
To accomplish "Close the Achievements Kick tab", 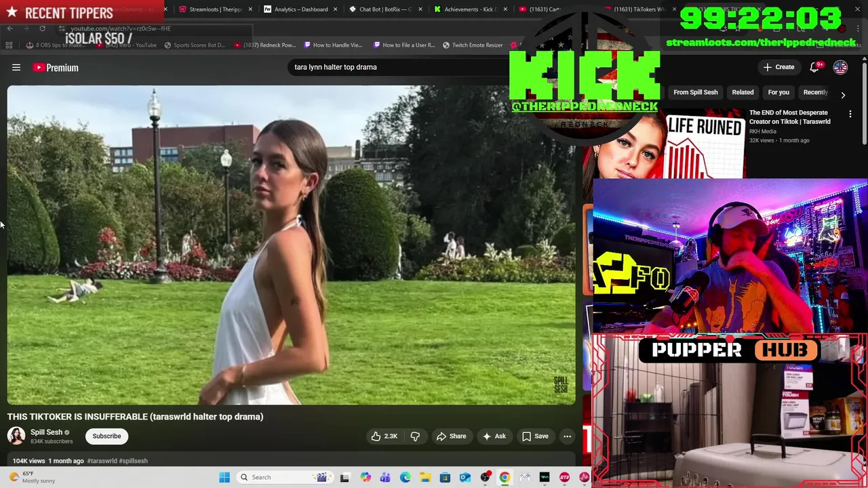I will [505, 9].
